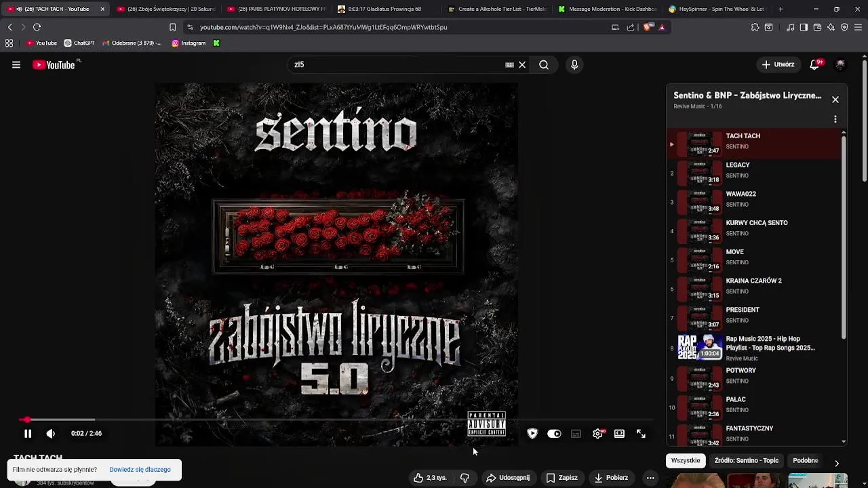Toggle the browser sidebar panel
The width and height of the screenshot is (868, 488).
[804, 27]
